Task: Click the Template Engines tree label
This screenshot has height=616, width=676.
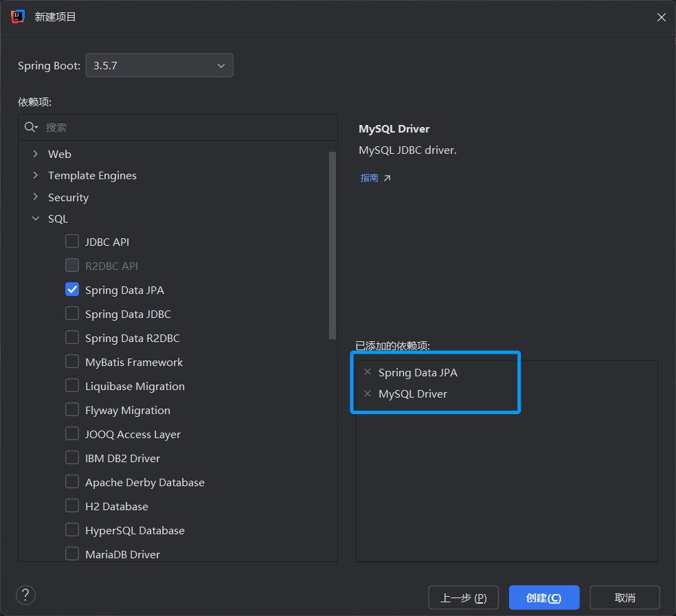Action: (92, 175)
